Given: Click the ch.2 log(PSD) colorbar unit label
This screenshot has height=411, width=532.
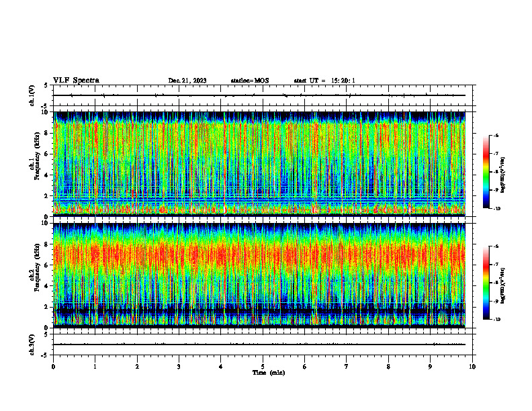Looking at the screenshot, I should click(x=503, y=285).
